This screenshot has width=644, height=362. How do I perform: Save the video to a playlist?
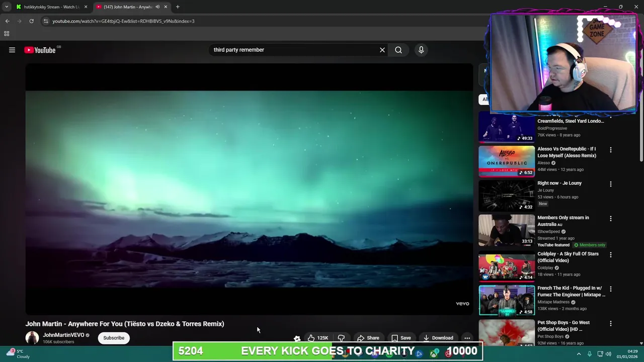pos(401,338)
